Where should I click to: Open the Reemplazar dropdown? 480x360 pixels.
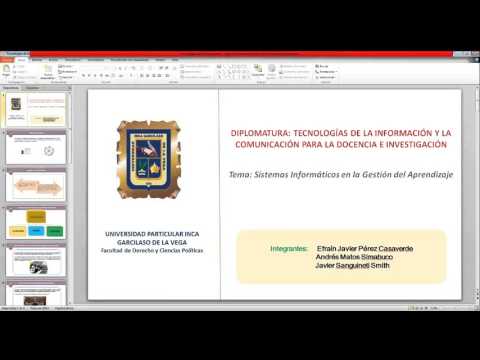coord(326,72)
